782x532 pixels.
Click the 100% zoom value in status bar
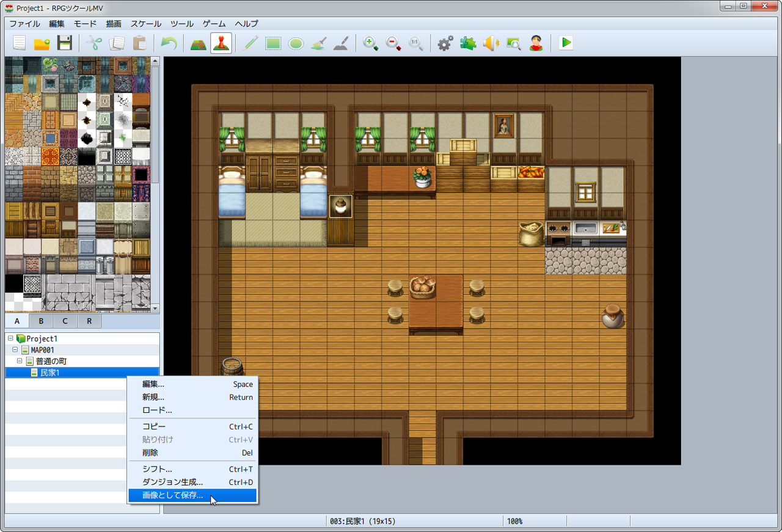pos(514,522)
